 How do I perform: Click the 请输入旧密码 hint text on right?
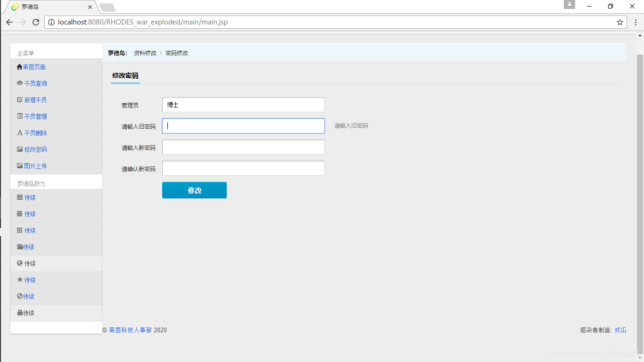point(351,126)
